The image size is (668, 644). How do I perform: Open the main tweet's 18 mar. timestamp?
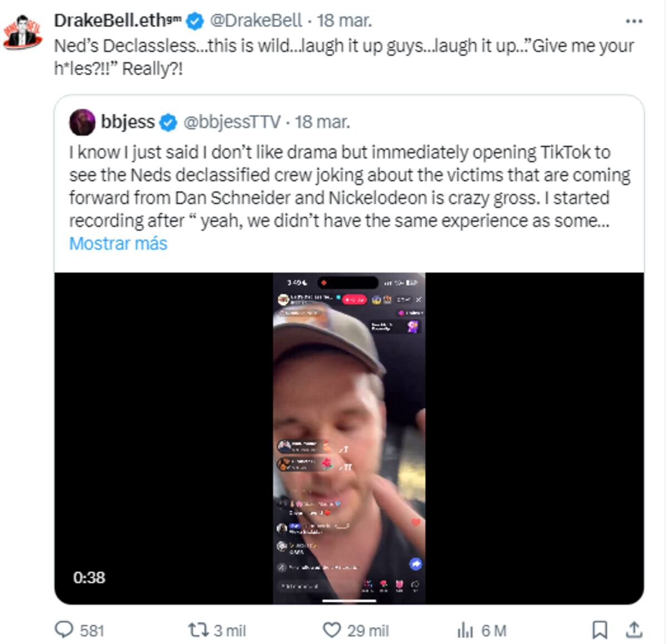coord(344,21)
